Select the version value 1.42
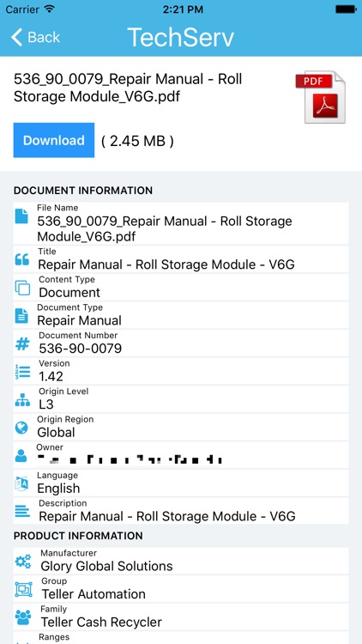 [x=51, y=377]
